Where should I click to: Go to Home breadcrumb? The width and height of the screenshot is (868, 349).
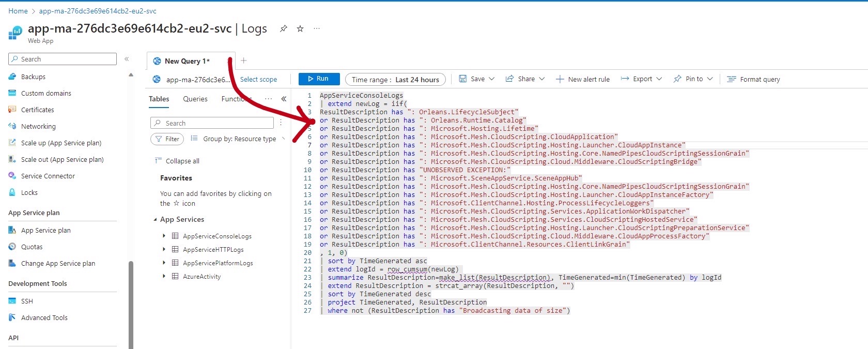18,11
